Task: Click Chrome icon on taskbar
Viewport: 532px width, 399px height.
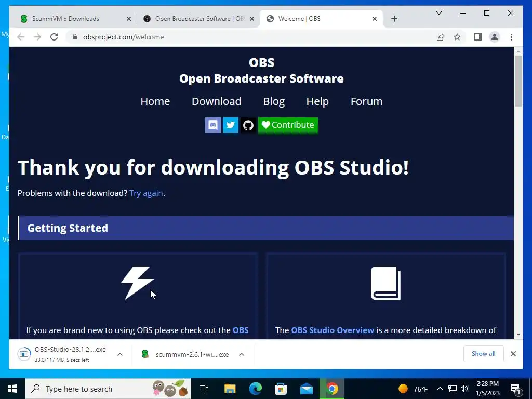Action: 332,389
